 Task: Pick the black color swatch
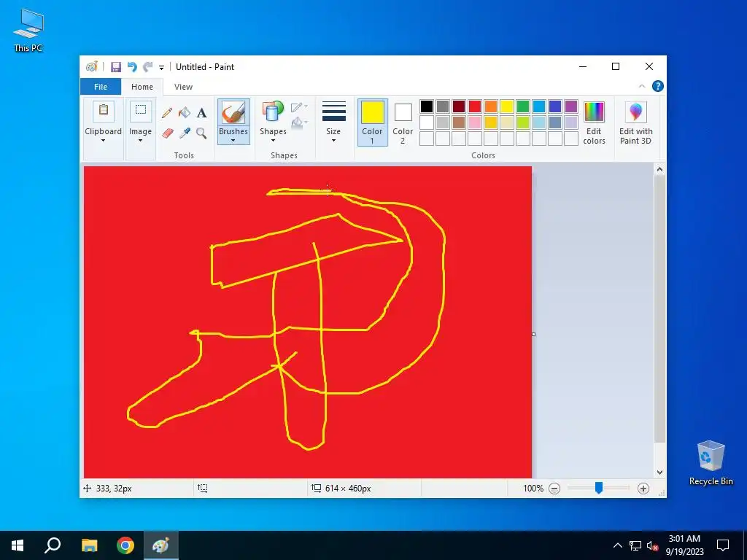click(x=427, y=106)
